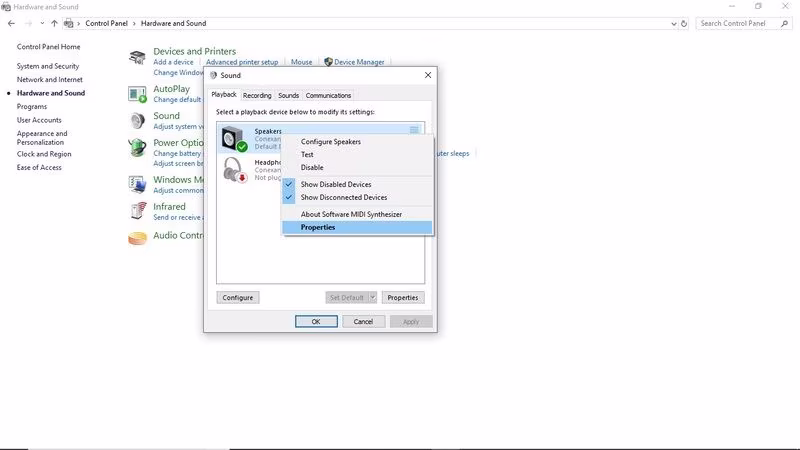Click the Devices and Printers heading

pos(194,52)
